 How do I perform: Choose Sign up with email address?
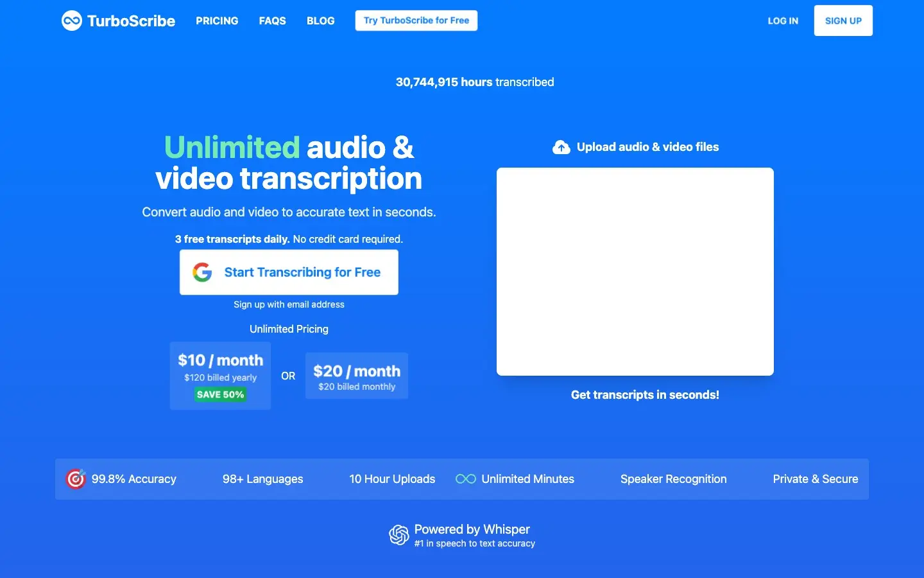click(289, 304)
